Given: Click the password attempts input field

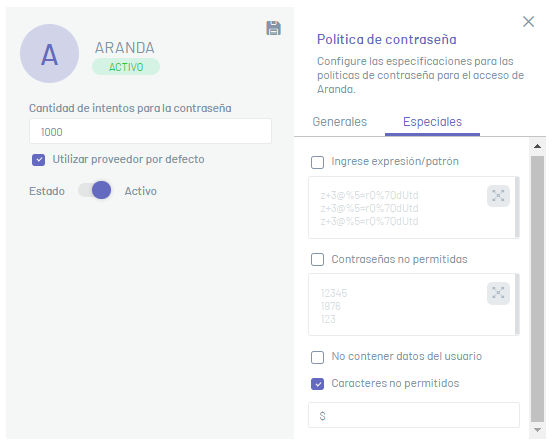Looking at the screenshot, I should 151,131.
